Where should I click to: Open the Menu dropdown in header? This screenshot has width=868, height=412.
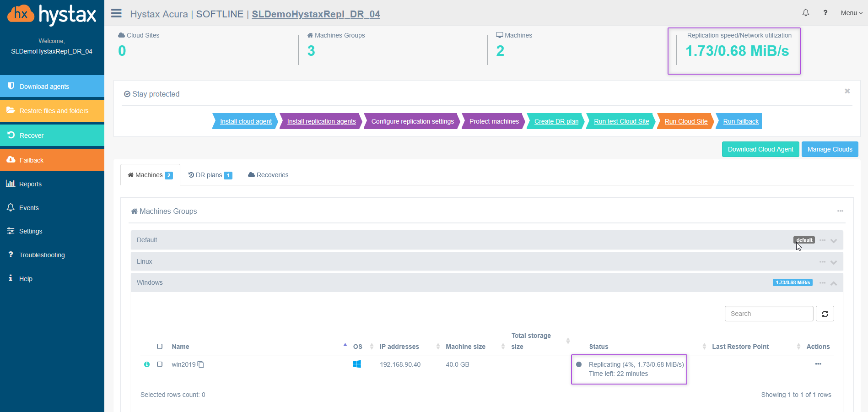pyautogui.click(x=851, y=13)
